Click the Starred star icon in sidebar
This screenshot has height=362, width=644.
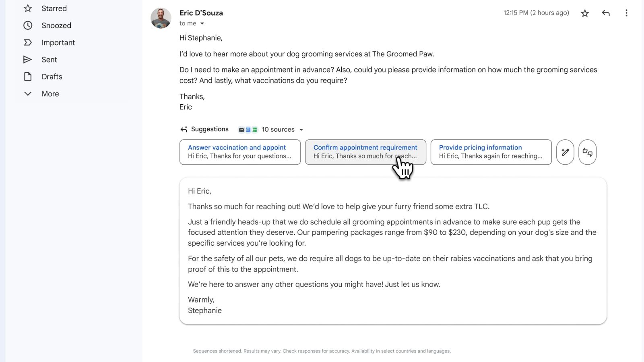pyautogui.click(x=28, y=8)
